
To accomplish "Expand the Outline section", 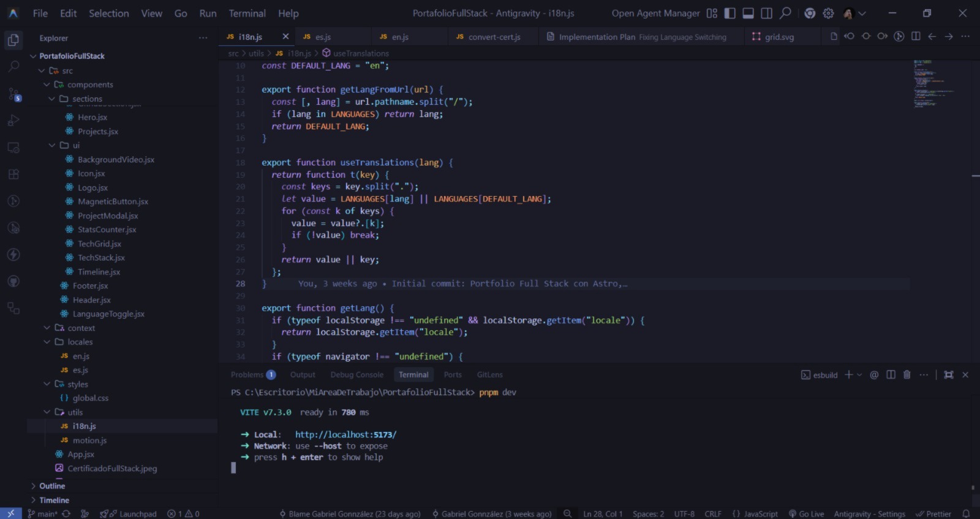I will coord(52,486).
